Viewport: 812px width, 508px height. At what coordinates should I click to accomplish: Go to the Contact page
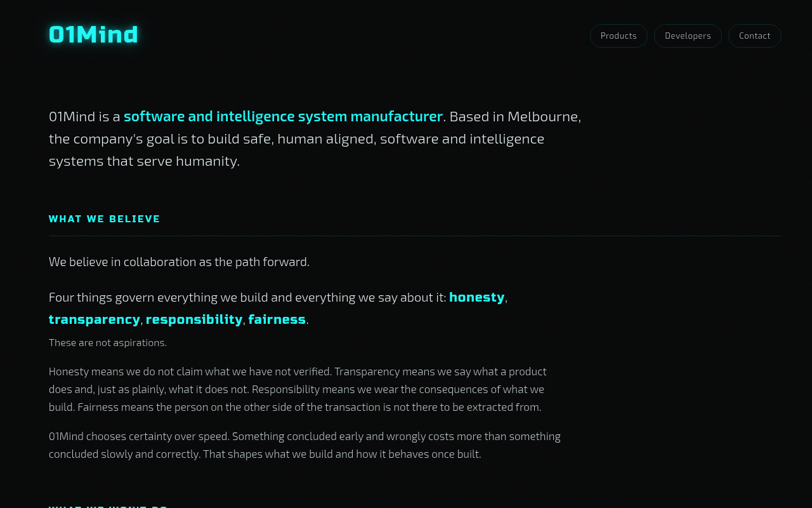coord(754,36)
